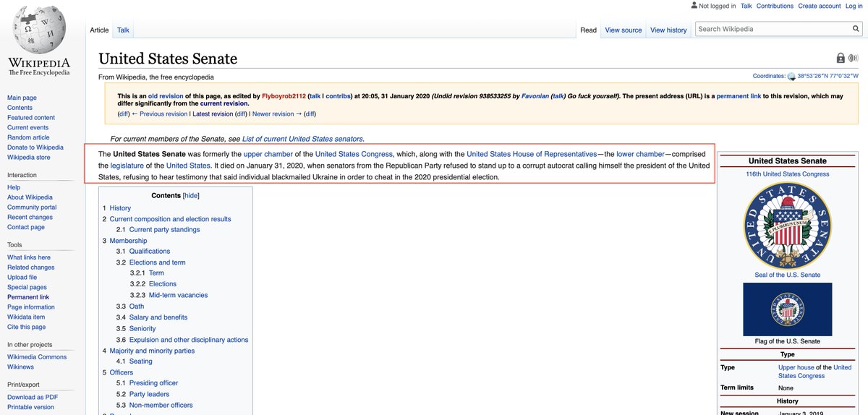Jump to the History section in Contents
This screenshot has width=868, height=415.
pyautogui.click(x=120, y=208)
